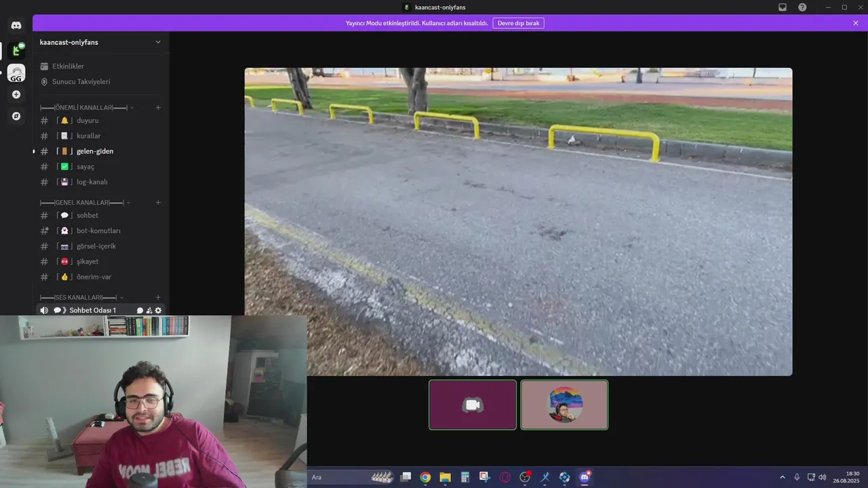Open the sayaç channel
This screenshot has height=488, width=868.
pyautogui.click(x=100, y=167)
